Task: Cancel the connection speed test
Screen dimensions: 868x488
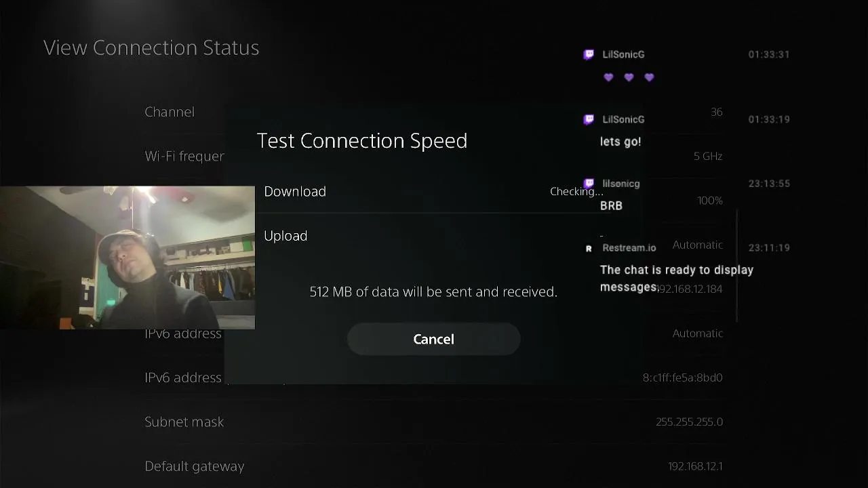Action: (x=433, y=339)
